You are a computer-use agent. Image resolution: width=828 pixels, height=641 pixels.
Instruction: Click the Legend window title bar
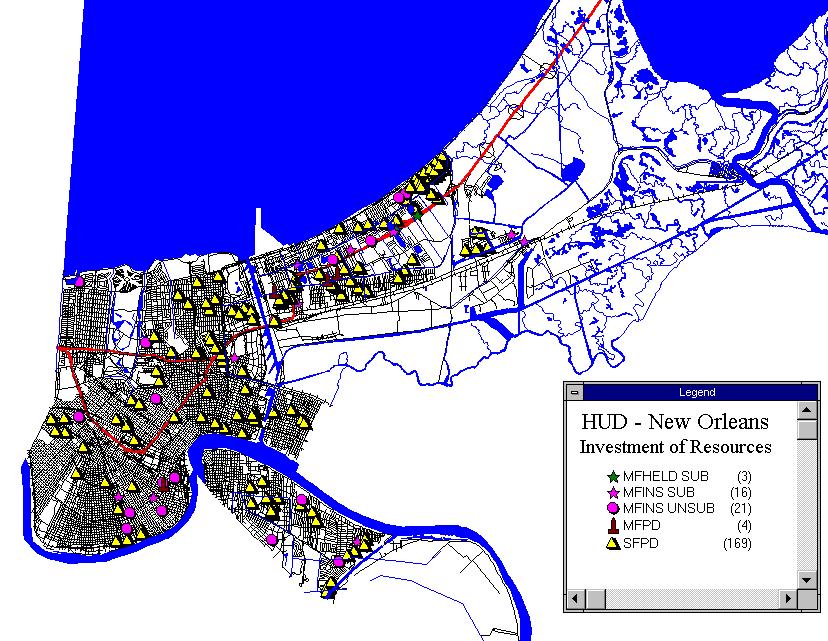click(x=696, y=392)
